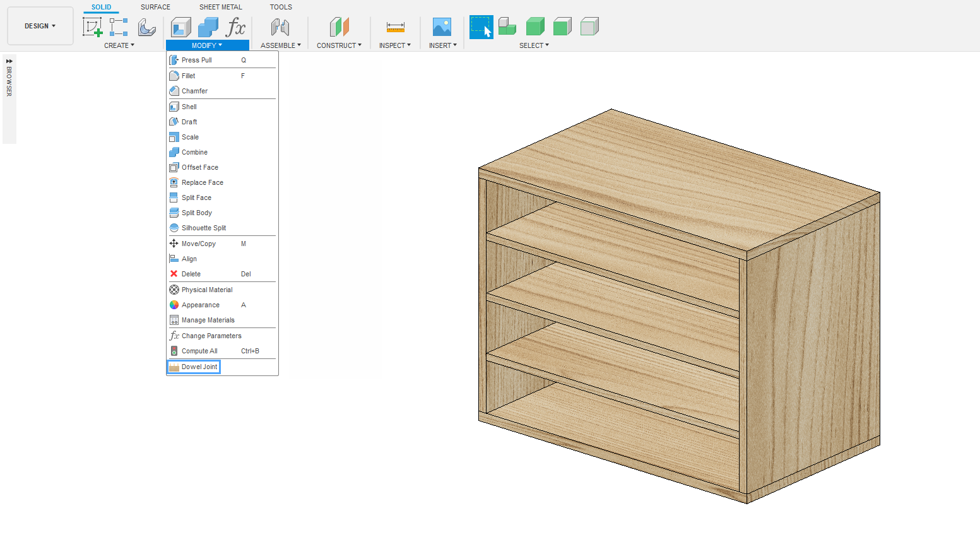Viewport: 980px width, 542px height.
Task: Open the Create dropdown menu
Action: [x=119, y=45]
